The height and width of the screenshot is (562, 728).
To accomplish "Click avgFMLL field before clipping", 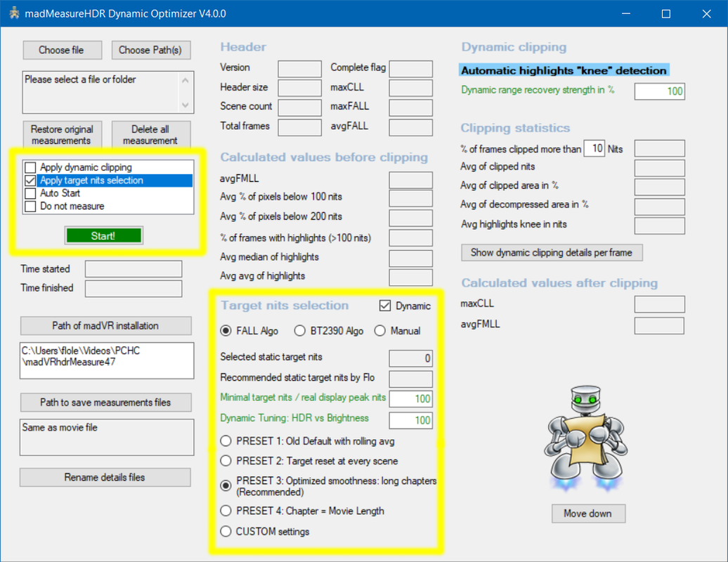I will (x=411, y=180).
